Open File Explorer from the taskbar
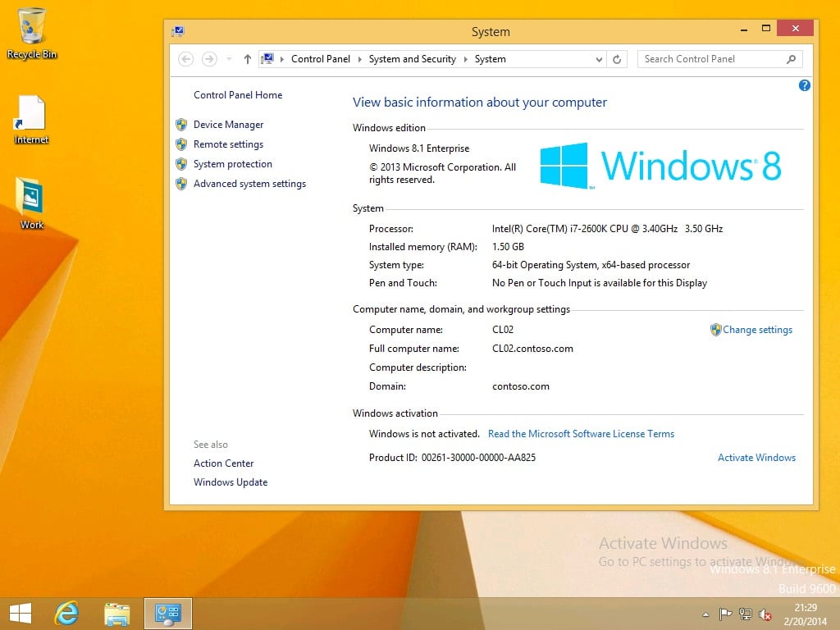Viewport: 840px width, 630px height. pos(116,613)
